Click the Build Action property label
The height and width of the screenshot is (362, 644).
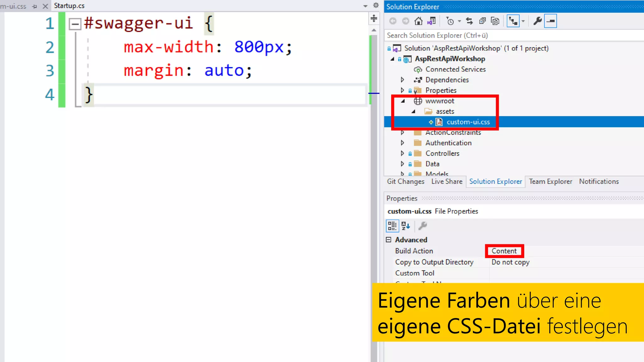[414, 251]
